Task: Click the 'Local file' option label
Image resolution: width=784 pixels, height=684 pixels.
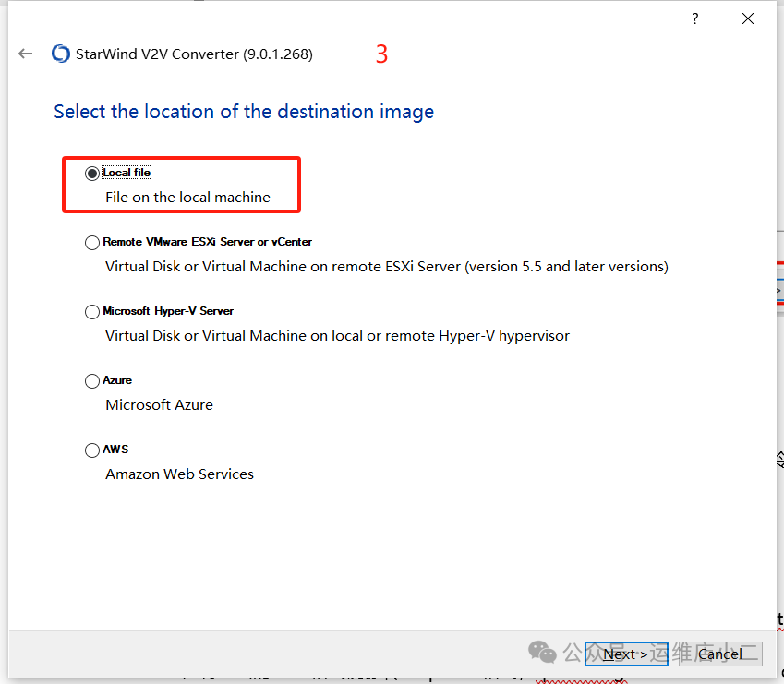Action: [127, 173]
